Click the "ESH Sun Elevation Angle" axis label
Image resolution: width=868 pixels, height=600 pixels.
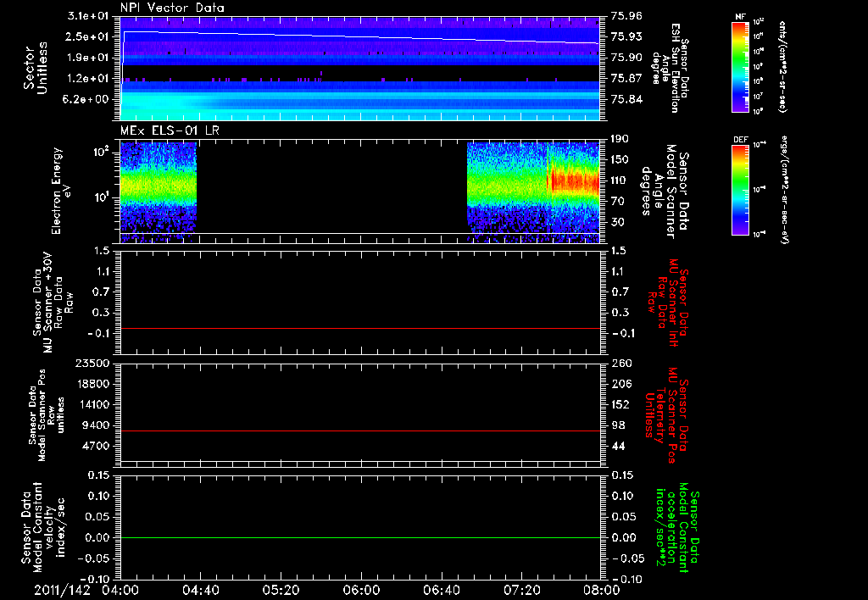(670, 68)
